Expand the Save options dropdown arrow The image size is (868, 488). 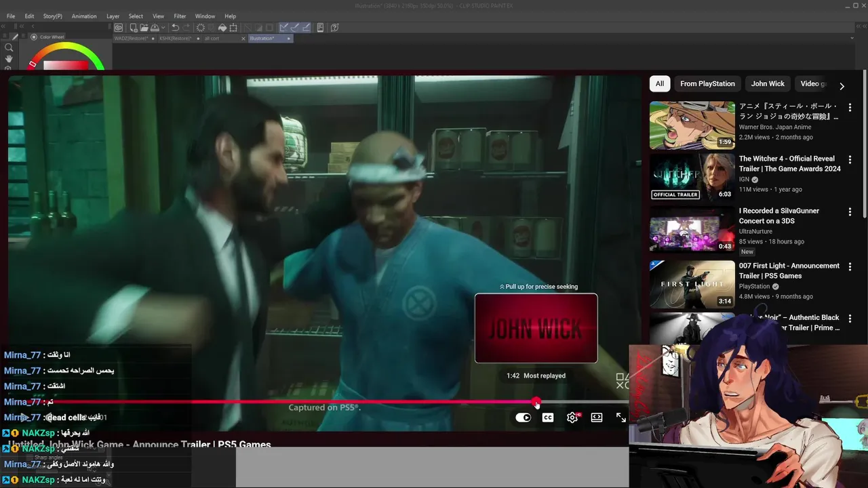(163, 28)
